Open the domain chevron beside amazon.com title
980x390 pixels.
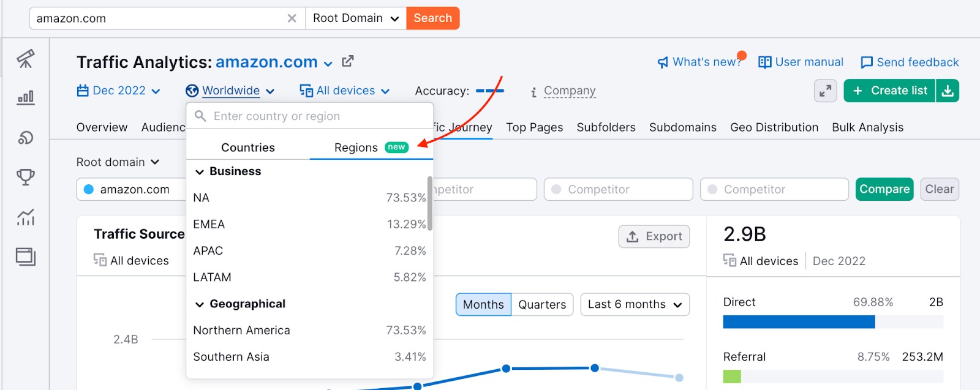point(328,64)
